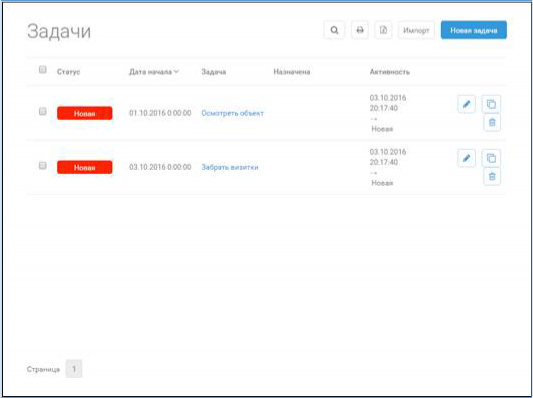Open the Осмотреть объект task link

tap(233, 113)
